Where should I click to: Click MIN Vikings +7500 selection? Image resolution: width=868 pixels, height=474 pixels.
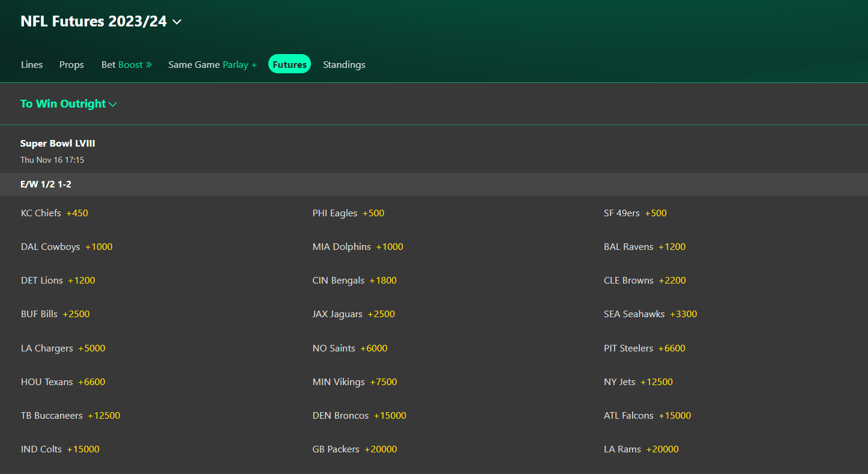355,382
